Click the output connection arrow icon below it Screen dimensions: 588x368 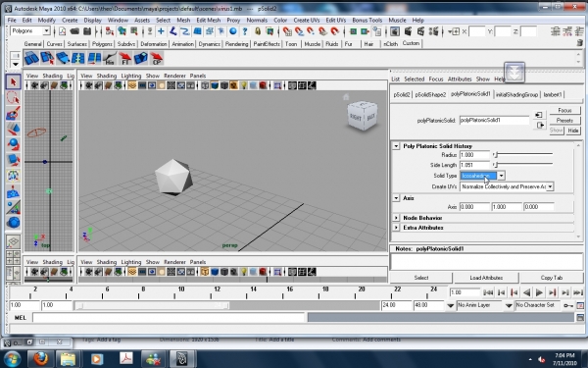point(540,125)
